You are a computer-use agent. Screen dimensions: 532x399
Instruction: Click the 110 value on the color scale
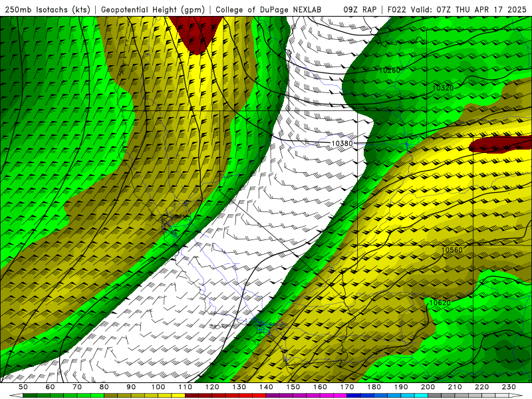click(x=186, y=387)
